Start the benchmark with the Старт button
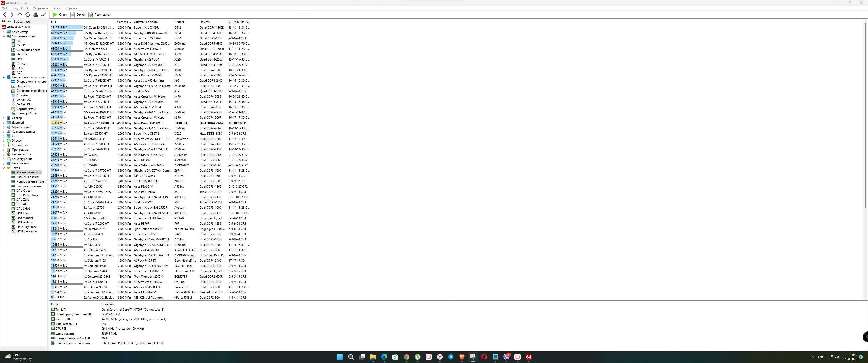The image size is (868, 363). 60,14
